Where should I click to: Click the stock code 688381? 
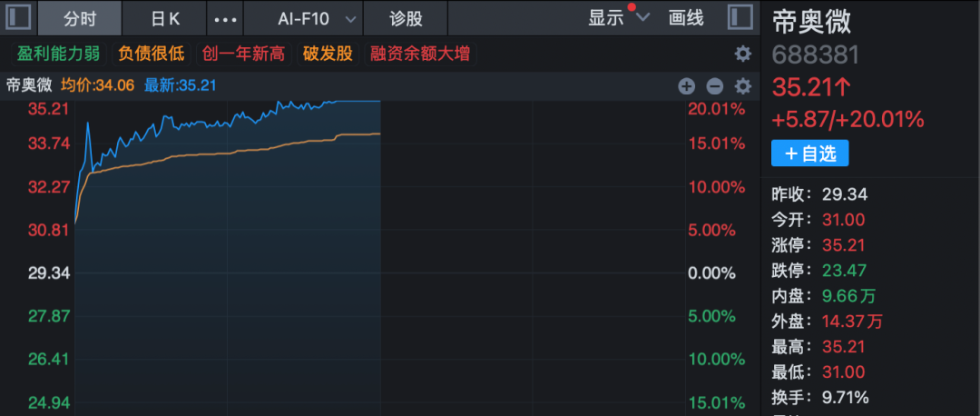tap(815, 54)
